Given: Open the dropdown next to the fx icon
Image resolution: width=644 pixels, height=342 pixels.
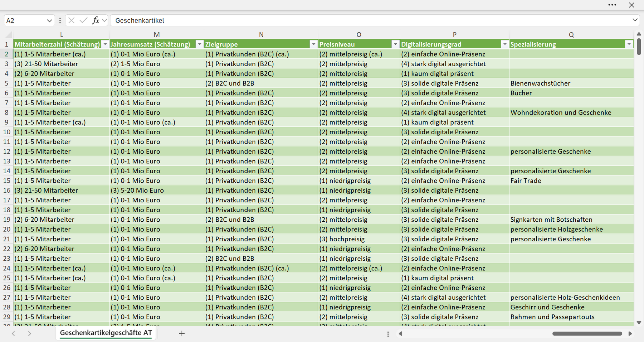Looking at the screenshot, I should coord(104,21).
